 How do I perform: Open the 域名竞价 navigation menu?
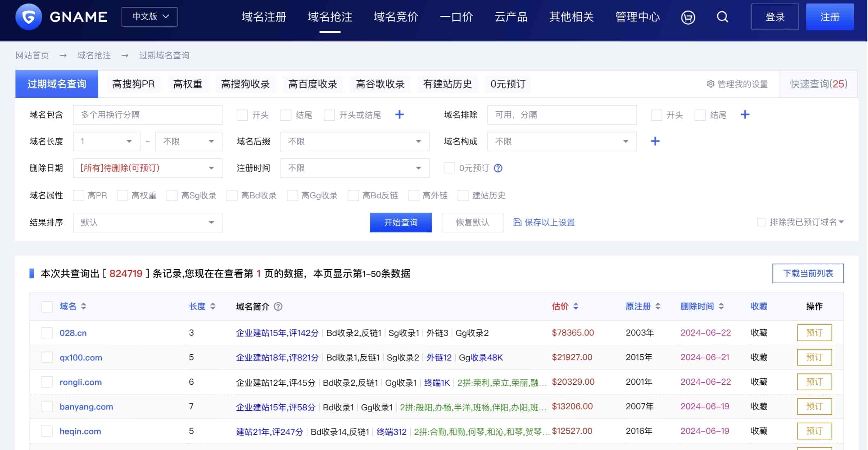point(396,17)
